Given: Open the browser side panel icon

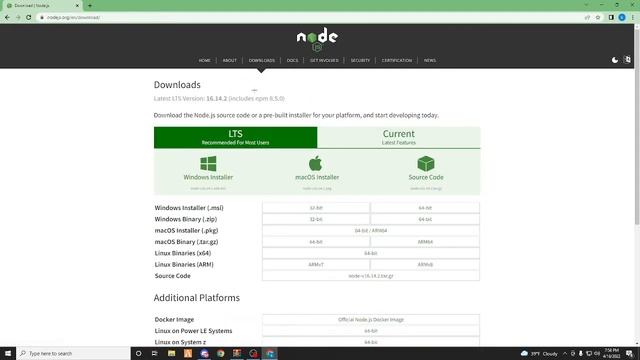Looking at the screenshot, I should click(x=611, y=18).
